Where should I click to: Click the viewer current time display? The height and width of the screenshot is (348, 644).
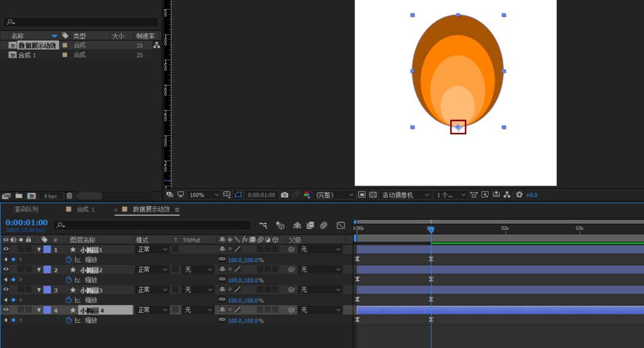(x=261, y=195)
